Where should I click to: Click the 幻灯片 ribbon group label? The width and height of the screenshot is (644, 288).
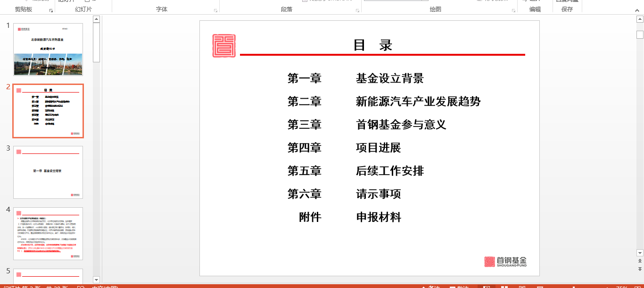click(x=83, y=9)
